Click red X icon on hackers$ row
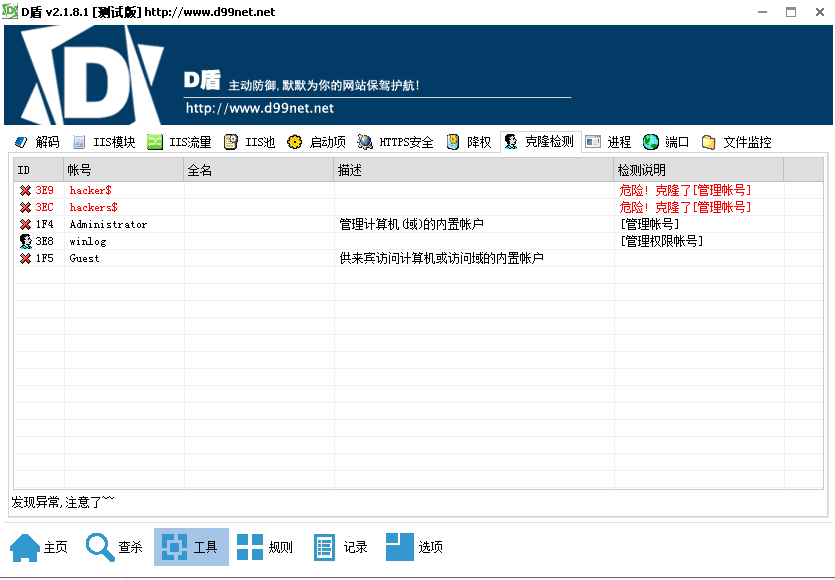Screen dimensions: 835x580 (x=25, y=207)
